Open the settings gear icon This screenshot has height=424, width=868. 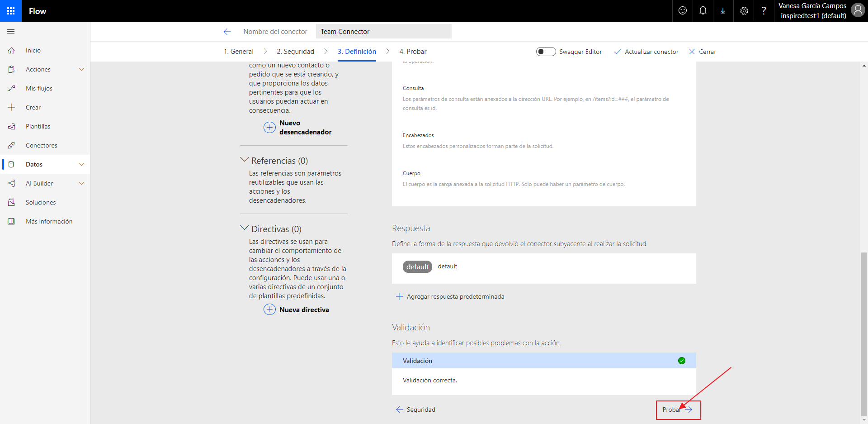[744, 11]
